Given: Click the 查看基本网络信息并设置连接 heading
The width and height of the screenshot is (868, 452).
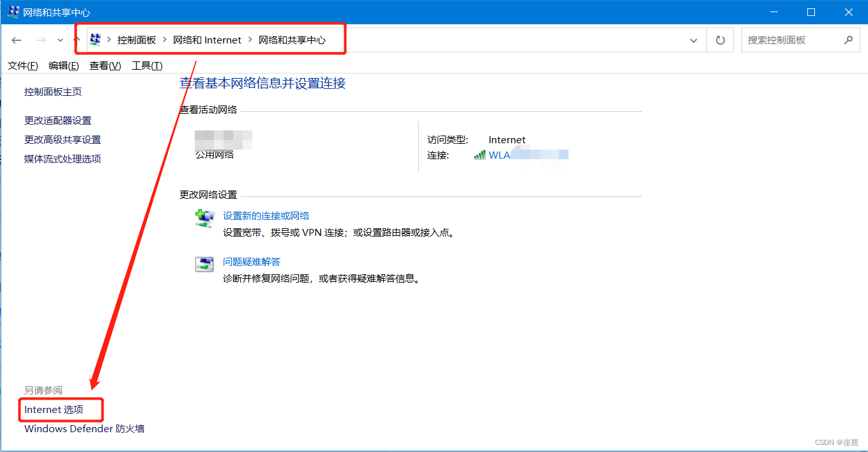Looking at the screenshot, I should pos(263,83).
